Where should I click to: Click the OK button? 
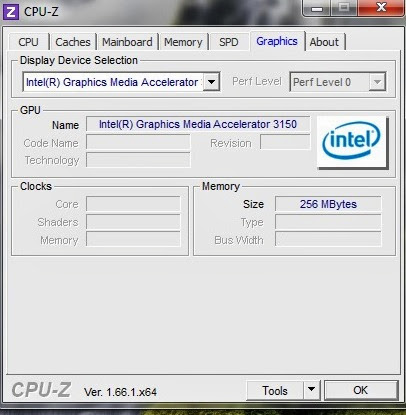[x=361, y=390]
